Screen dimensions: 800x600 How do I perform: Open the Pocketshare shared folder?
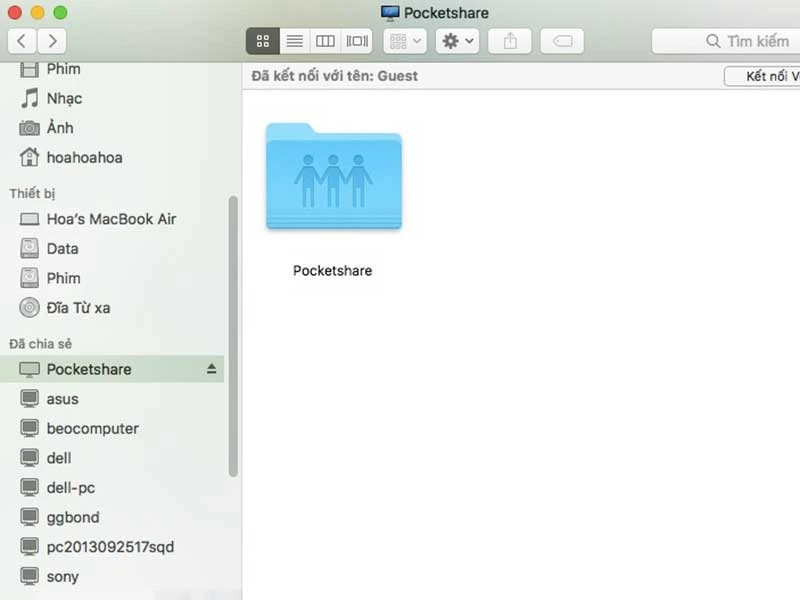point(333,180)
